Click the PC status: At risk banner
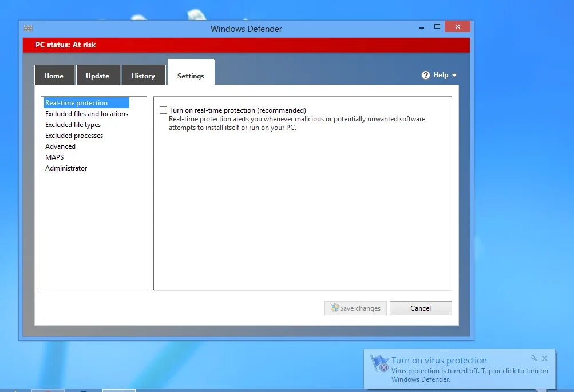The height and width of the screenshot is (392, 574). tap(246, 45)
